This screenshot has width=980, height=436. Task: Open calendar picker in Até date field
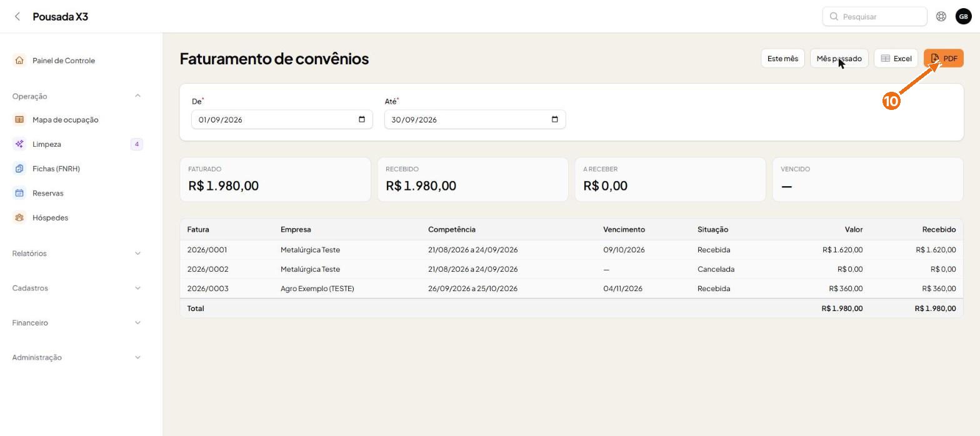point(554,119)
